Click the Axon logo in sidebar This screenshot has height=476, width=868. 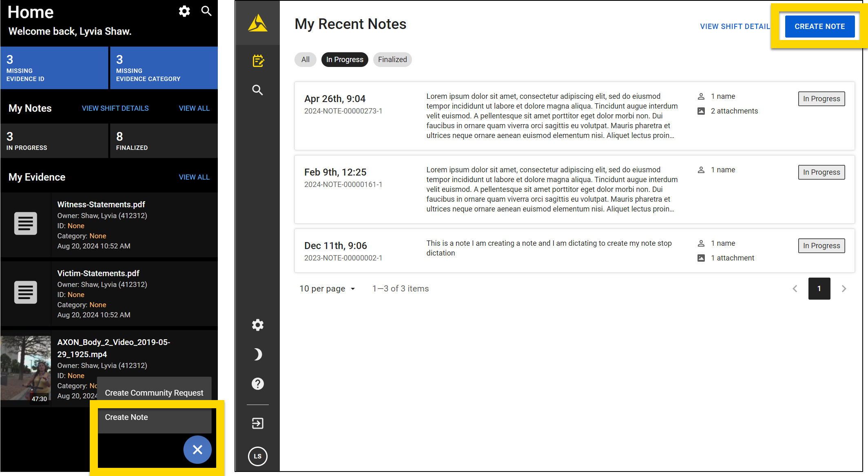tap(257, 23)
